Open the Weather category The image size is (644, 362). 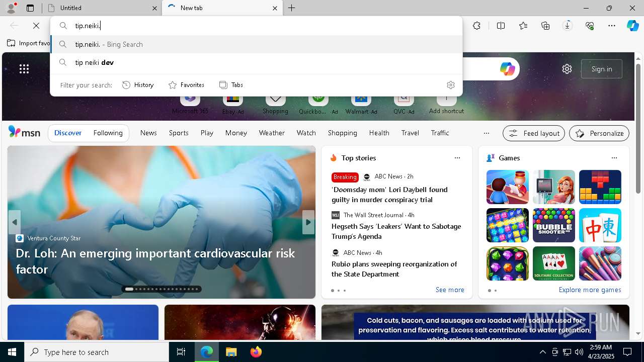pyautogui.click(x=272, y=133)
